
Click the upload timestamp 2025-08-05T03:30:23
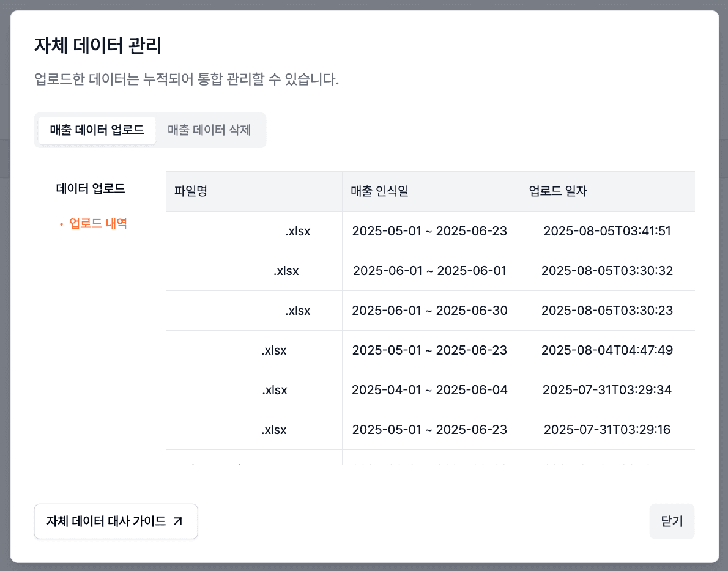click(x=607, y=311)
